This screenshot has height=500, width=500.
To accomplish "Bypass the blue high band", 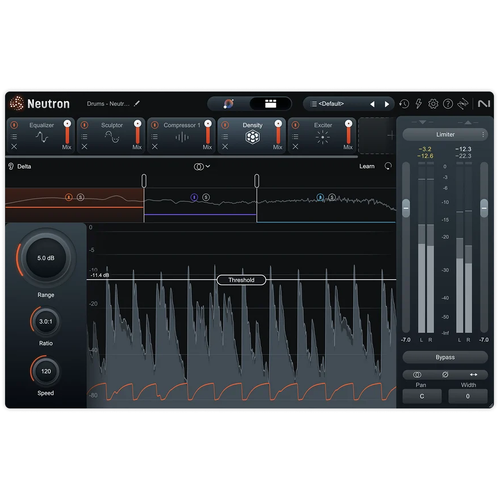I will 320,197.
